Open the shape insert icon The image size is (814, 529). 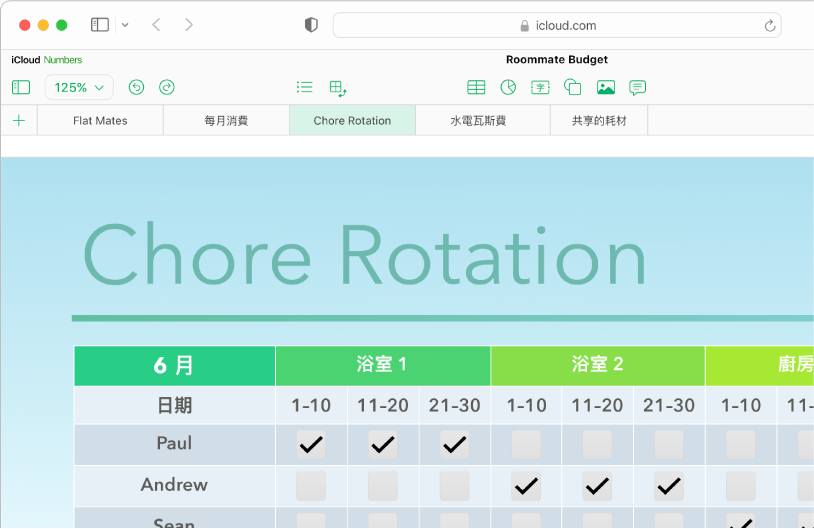point(573,88)
